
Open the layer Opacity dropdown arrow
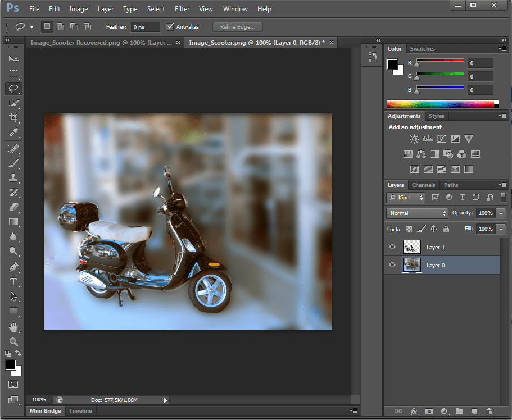(x=500, y=213)
